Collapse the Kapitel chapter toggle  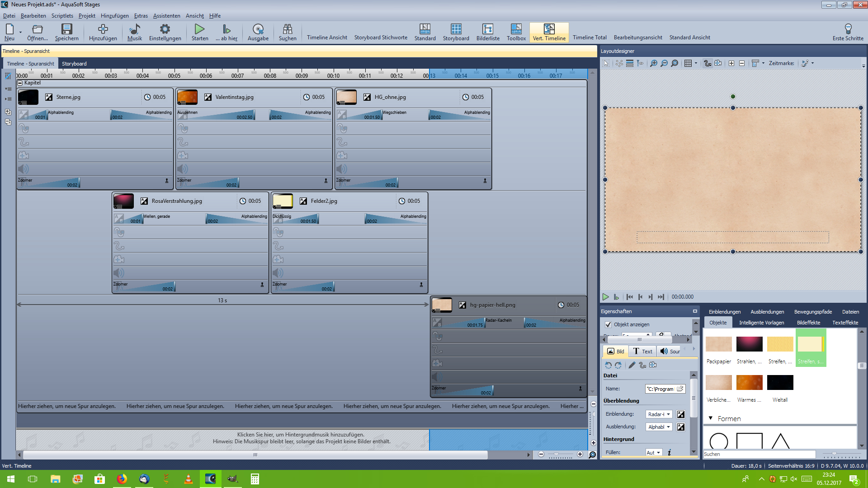click(x=20, y=83)
